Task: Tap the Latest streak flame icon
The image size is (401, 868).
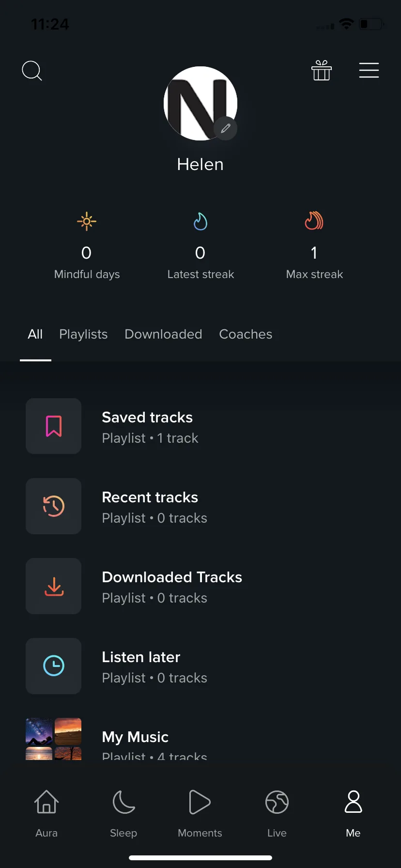Action: click(x=200, y=222)
